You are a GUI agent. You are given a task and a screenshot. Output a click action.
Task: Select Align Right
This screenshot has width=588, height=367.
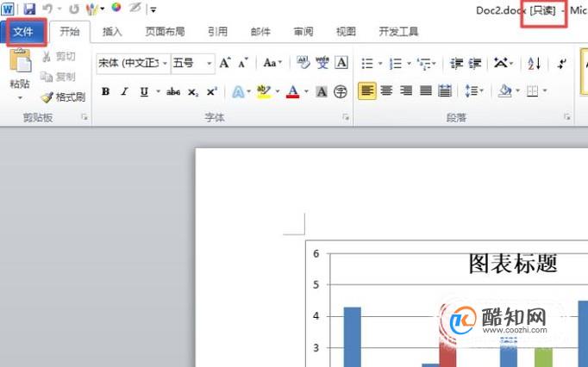406,91
